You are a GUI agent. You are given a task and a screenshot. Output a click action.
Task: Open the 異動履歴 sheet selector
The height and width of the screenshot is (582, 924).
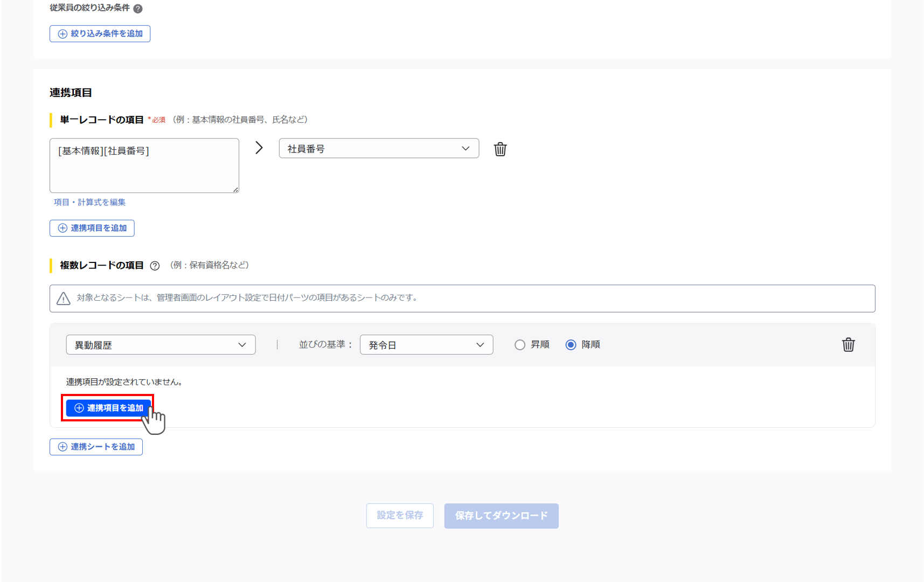[x=160, y=344]
